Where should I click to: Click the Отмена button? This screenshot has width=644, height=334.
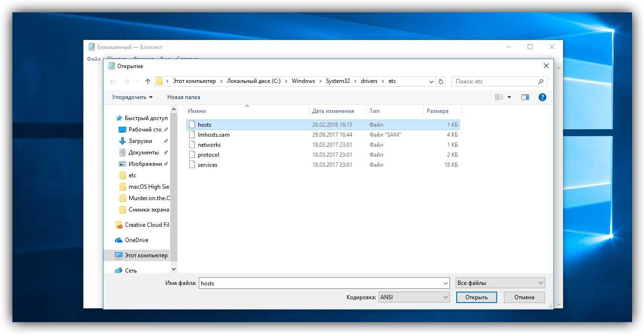click(524, 297)
